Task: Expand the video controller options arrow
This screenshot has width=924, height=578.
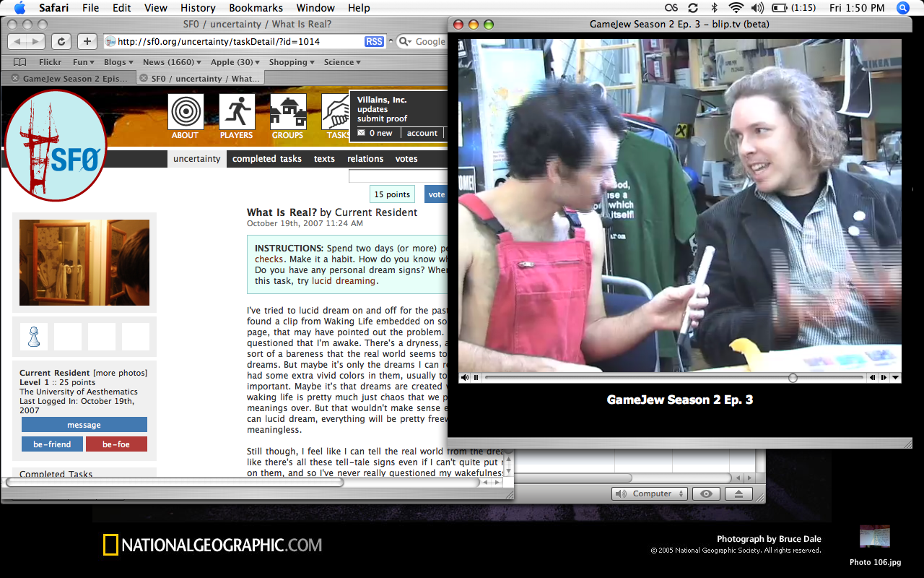Action: (896, 377)
